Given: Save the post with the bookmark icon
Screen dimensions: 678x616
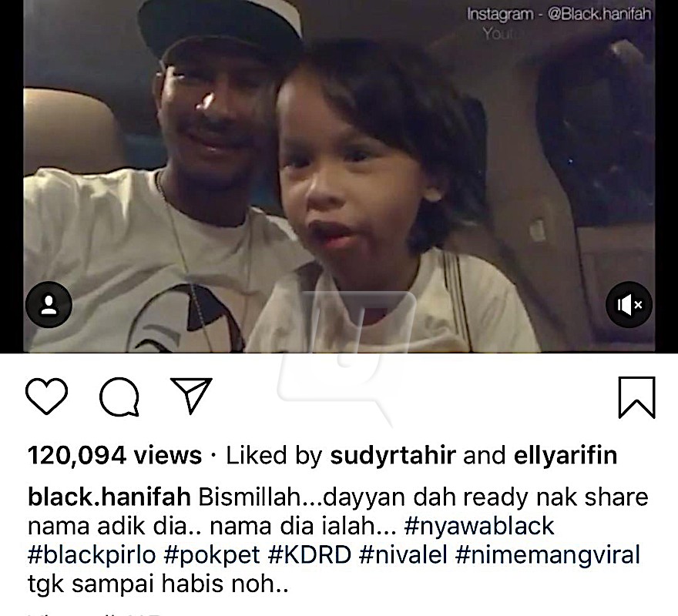Looking at the screenshot, I should [637, 397].
